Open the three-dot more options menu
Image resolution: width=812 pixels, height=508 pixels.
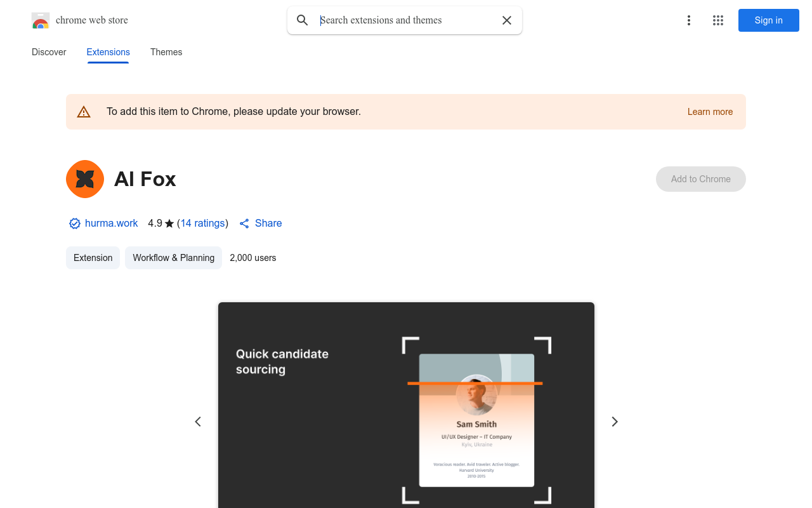689,20
